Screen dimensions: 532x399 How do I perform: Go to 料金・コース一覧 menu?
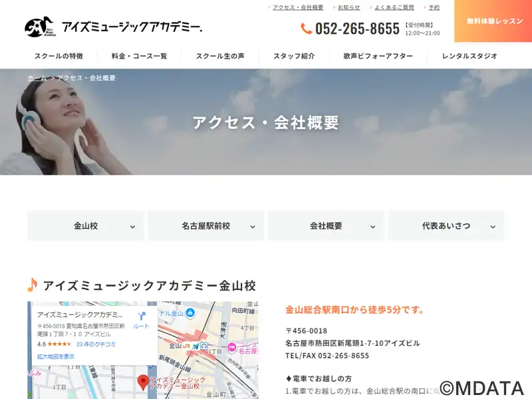click(x=140, y=56)
